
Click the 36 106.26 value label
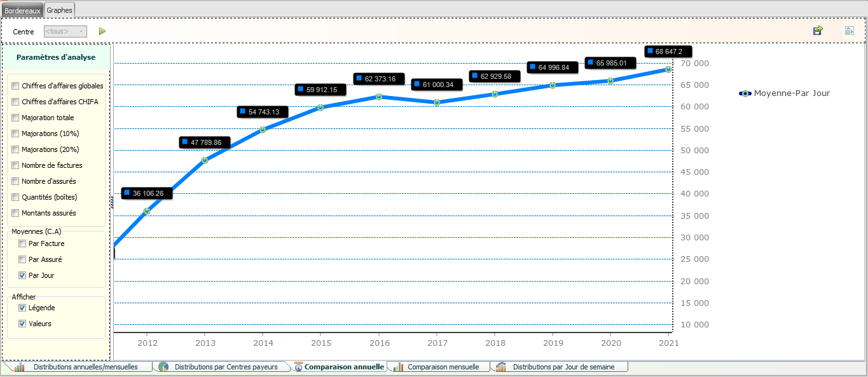(147, 193)
